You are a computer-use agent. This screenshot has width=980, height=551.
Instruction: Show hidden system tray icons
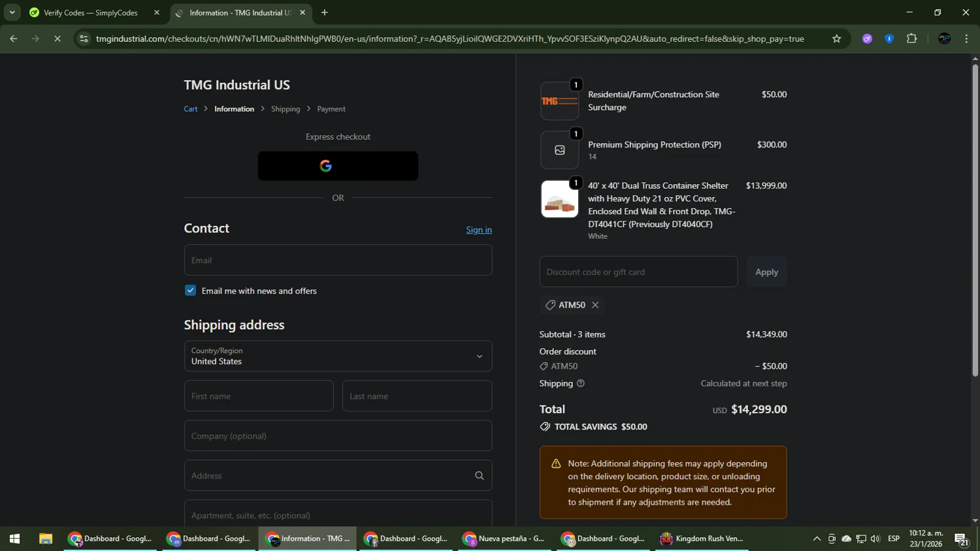click(x=817, y=539)
